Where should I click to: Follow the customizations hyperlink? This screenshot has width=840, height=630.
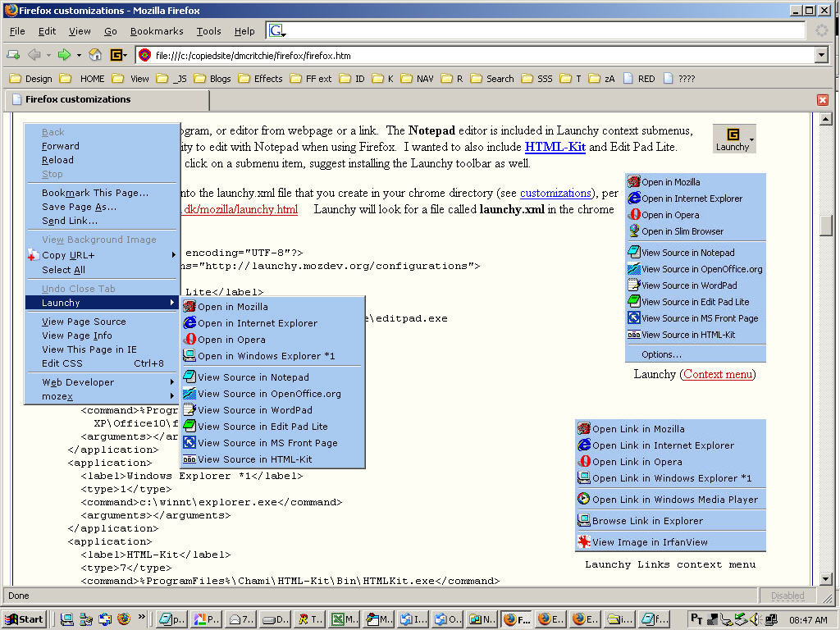tap(555, 193)
